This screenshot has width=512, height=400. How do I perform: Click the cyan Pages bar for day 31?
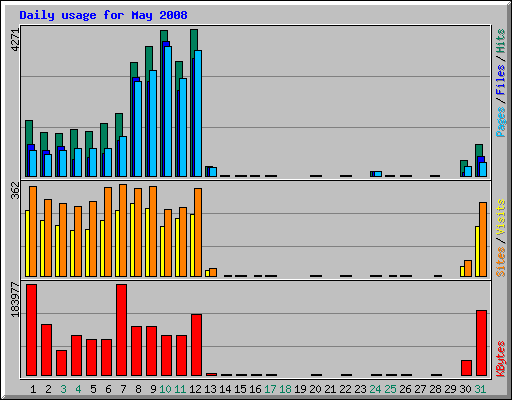point(483,169)
